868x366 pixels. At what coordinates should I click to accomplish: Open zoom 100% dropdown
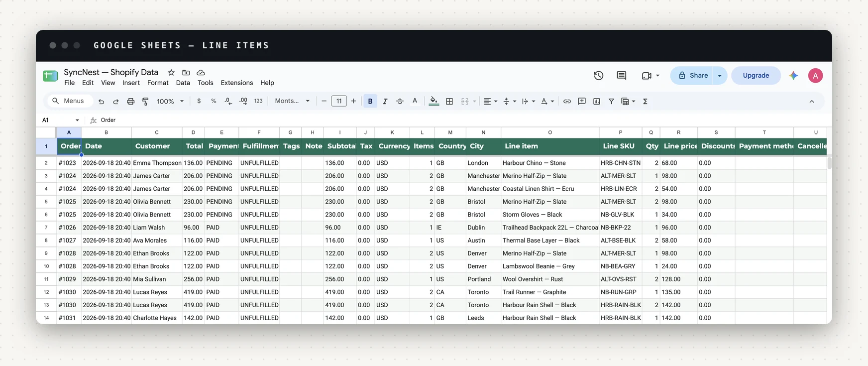(x=170, y=101)
